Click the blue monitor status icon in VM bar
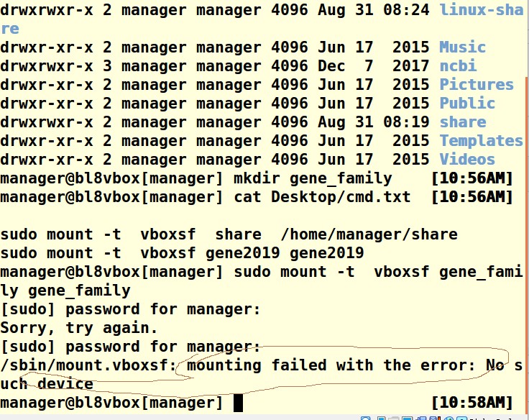The height and width of the screenshot is (420, 529). [407, 418]
